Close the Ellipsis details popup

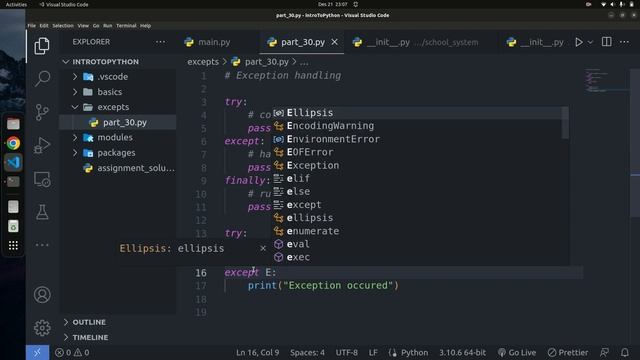[x=263, y=248]
